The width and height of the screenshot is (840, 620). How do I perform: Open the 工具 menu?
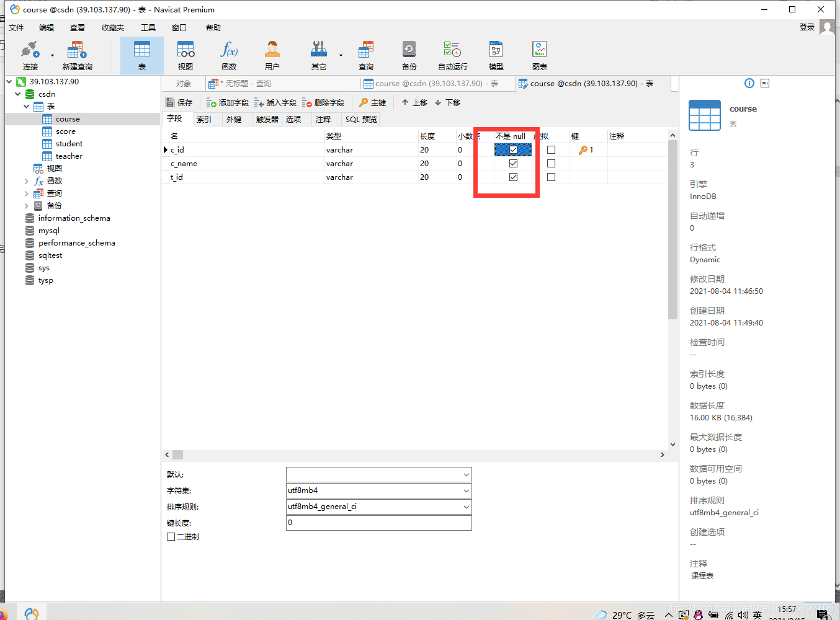point(148,28)
